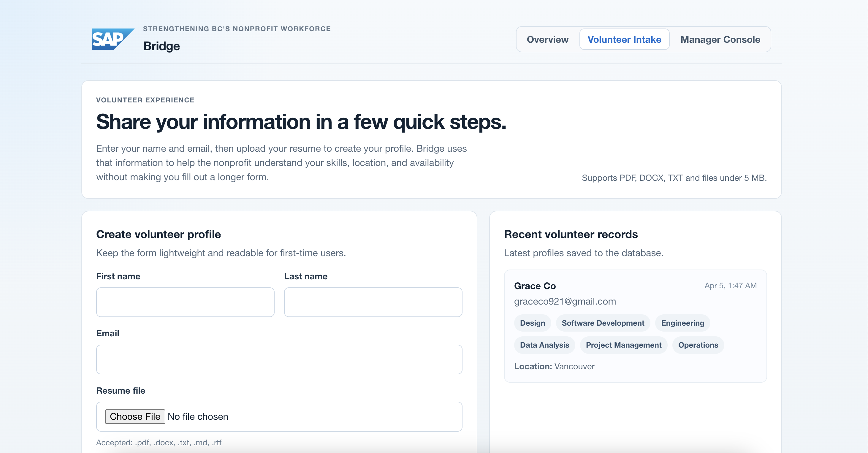Click the Operations skill tag
This screenshot has height=453, width=868.
(698, 345)
